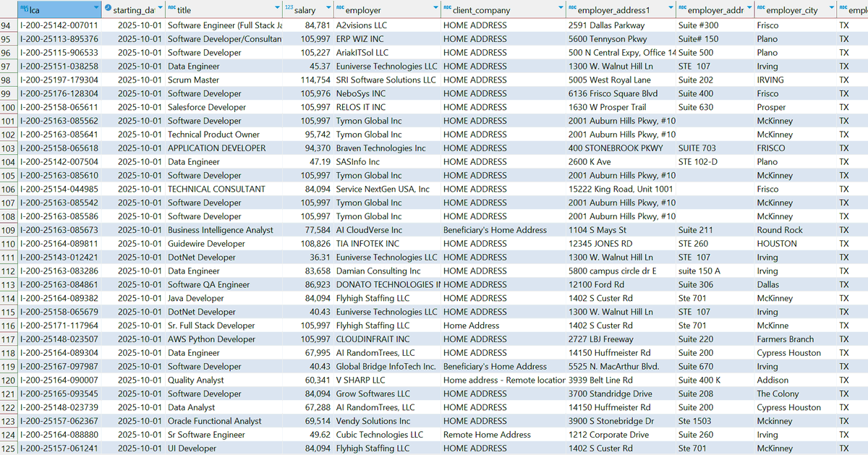Select employer cell V SHARP LLC
The width and height of the screenshot is (868, 455).
point(387,380)
